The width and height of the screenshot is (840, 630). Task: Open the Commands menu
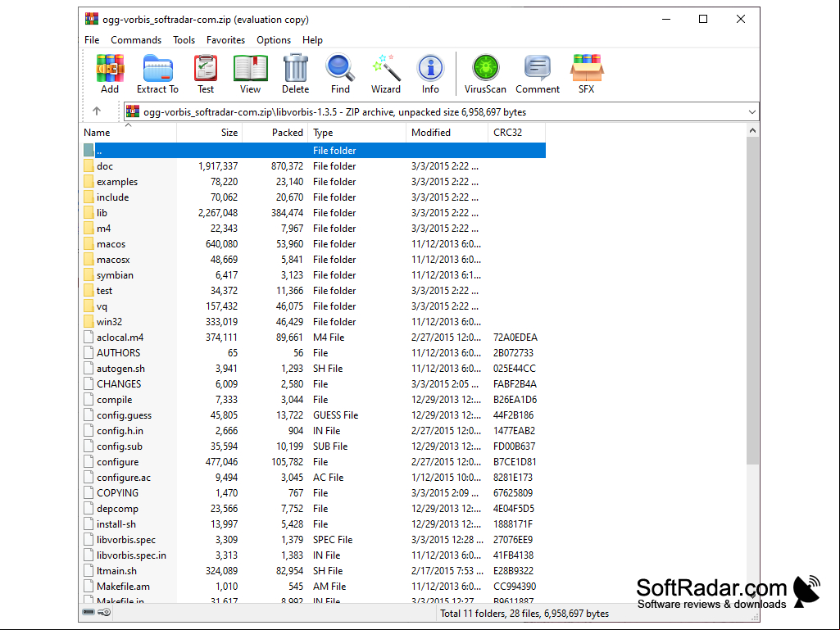[x=136, y=40]
